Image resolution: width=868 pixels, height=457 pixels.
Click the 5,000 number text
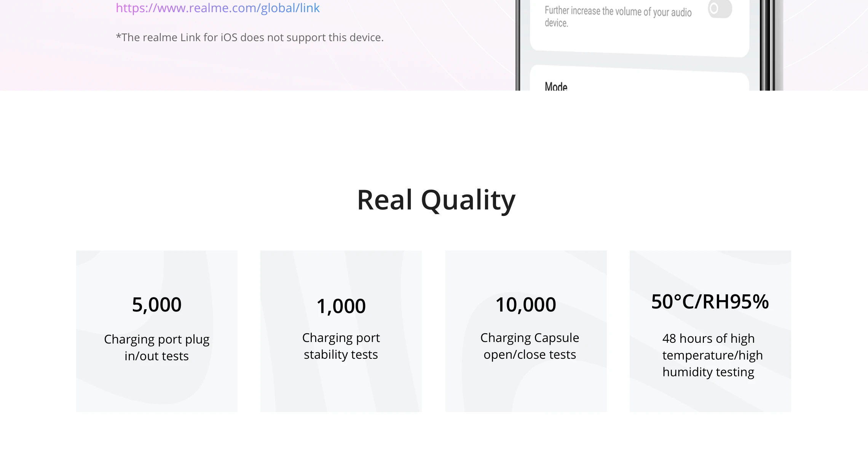click(157, 305)
